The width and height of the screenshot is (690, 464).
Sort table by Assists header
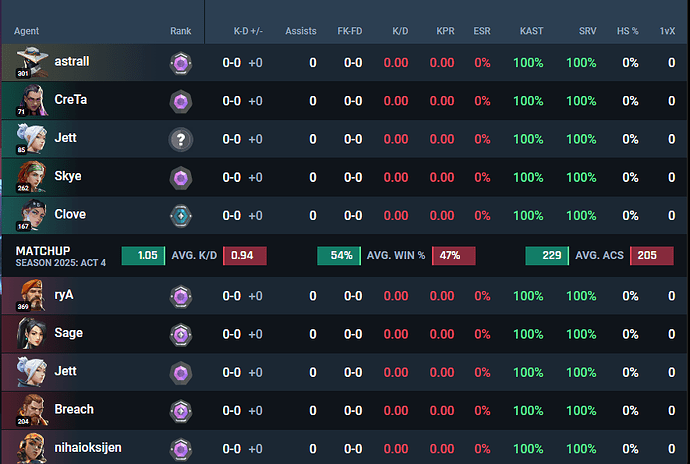(x=301, y=31)
